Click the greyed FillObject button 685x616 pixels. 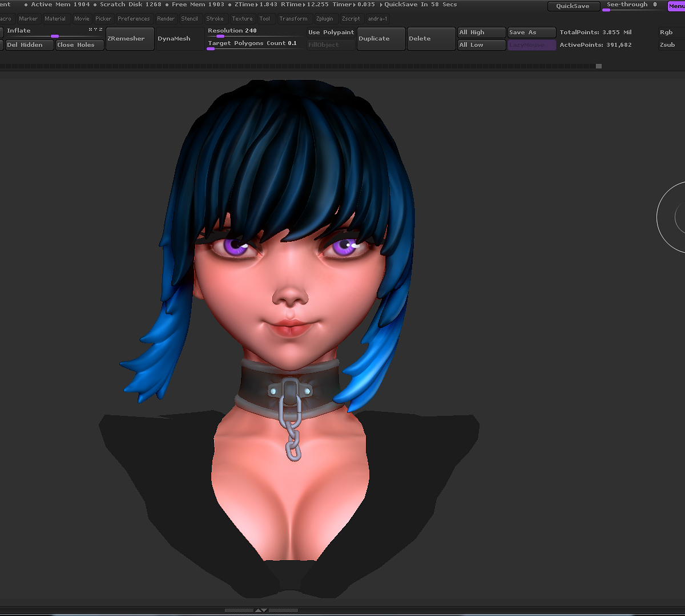pyautogui.click(x=331, y=45)
